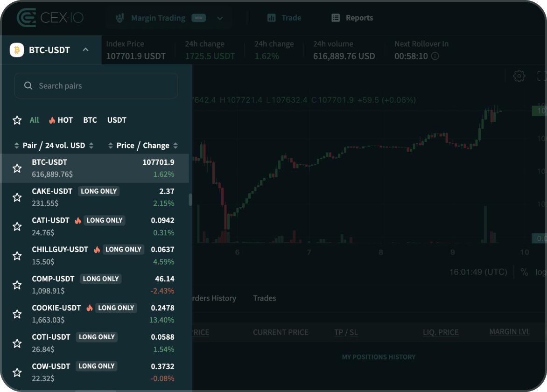Click the 16:01:49 (UTC) time
The width and height of the screenshot is (547, 392).
point(478,272)
